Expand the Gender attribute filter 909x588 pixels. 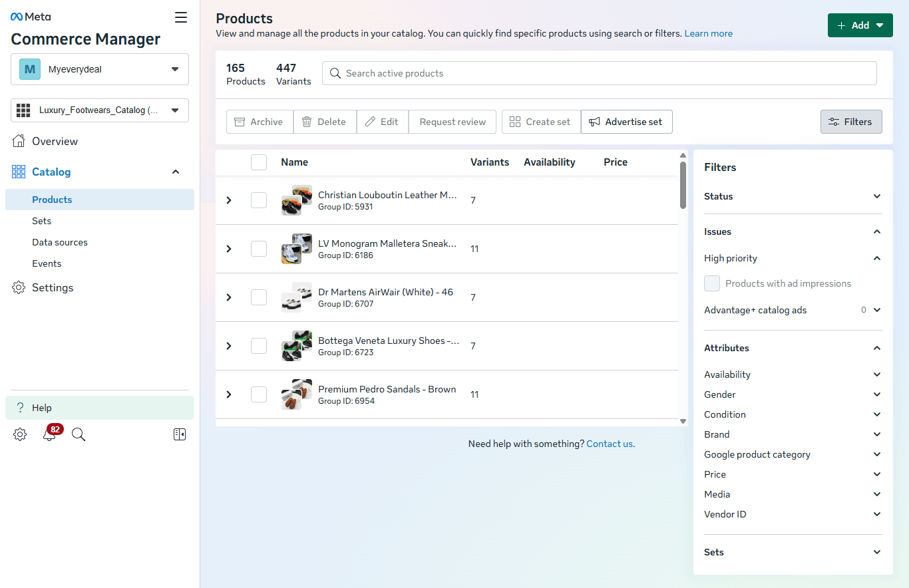tap(877, 394)
